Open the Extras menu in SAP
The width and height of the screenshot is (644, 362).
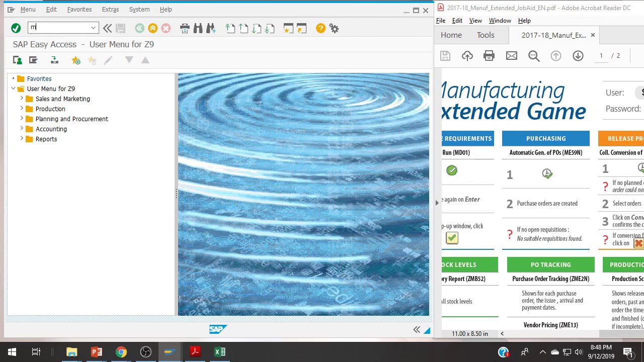(110, 10)
